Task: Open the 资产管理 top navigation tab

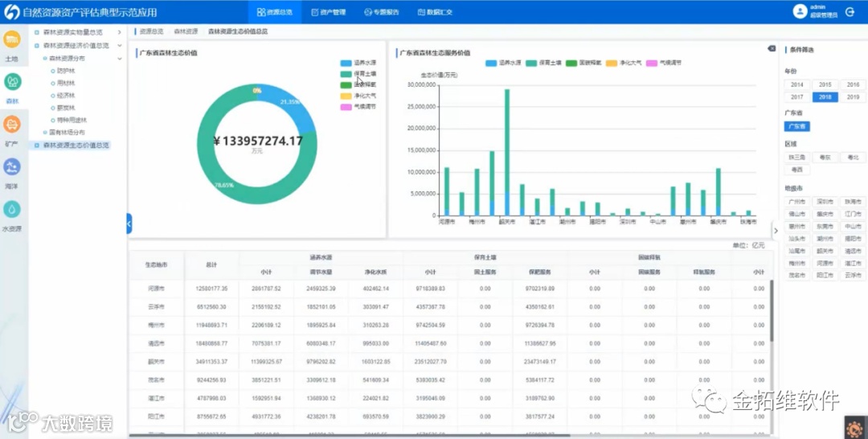Action: click(328, 12)
